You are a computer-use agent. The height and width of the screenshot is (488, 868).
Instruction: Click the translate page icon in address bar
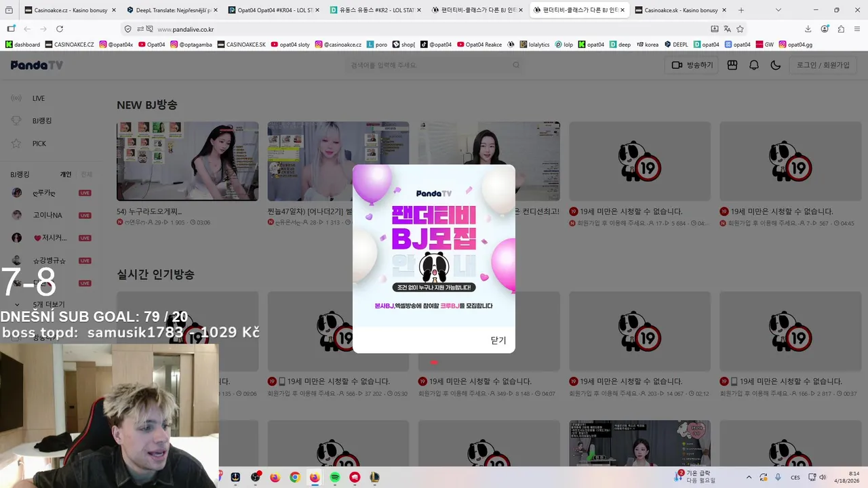click(x=727, y=29)
